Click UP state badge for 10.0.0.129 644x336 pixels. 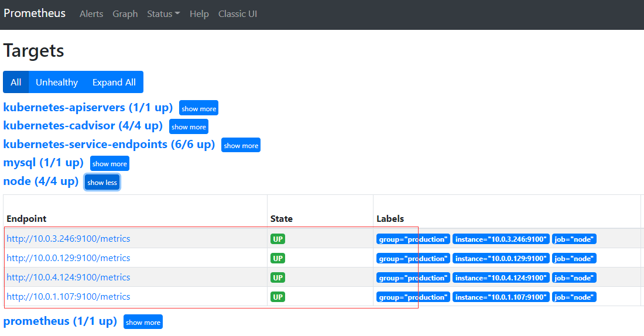click(278, 258)
